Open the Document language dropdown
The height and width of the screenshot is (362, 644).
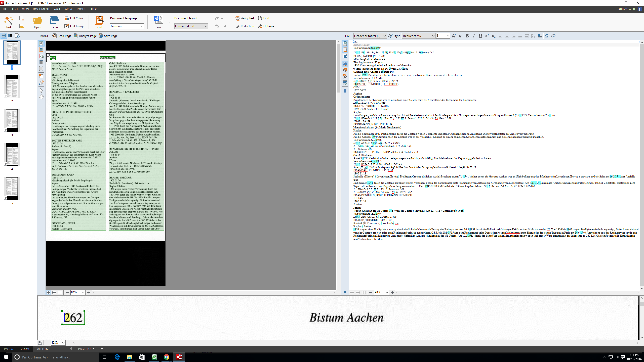(127, 26)
